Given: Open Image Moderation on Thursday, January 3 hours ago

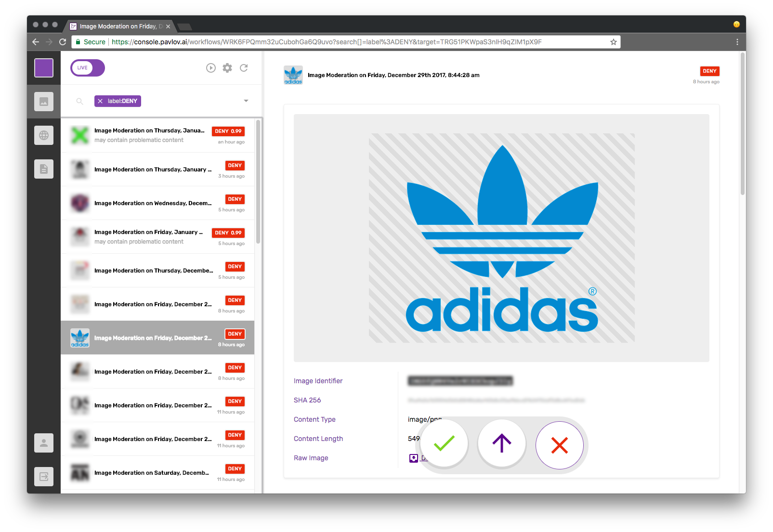Looking at the screenshot, I should point(157,169).
